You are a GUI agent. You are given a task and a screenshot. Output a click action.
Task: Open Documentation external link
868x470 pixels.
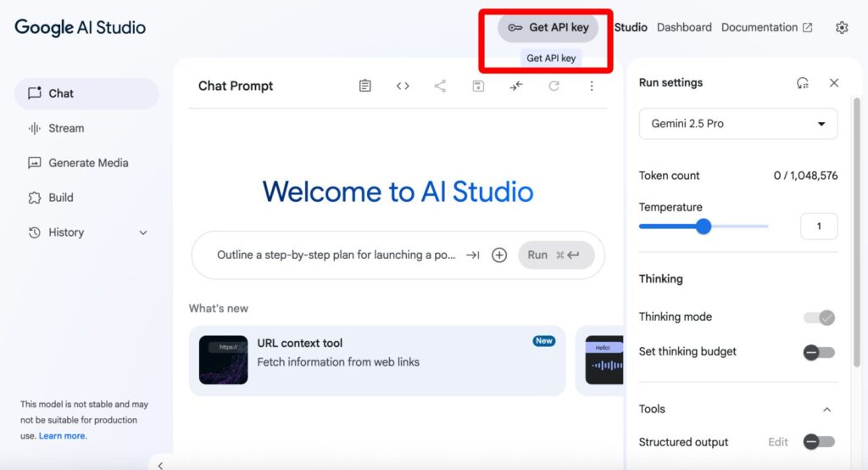point(766,27)
